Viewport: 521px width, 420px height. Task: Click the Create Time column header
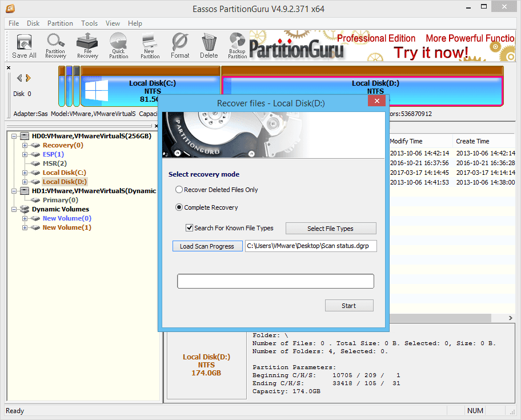484,141
